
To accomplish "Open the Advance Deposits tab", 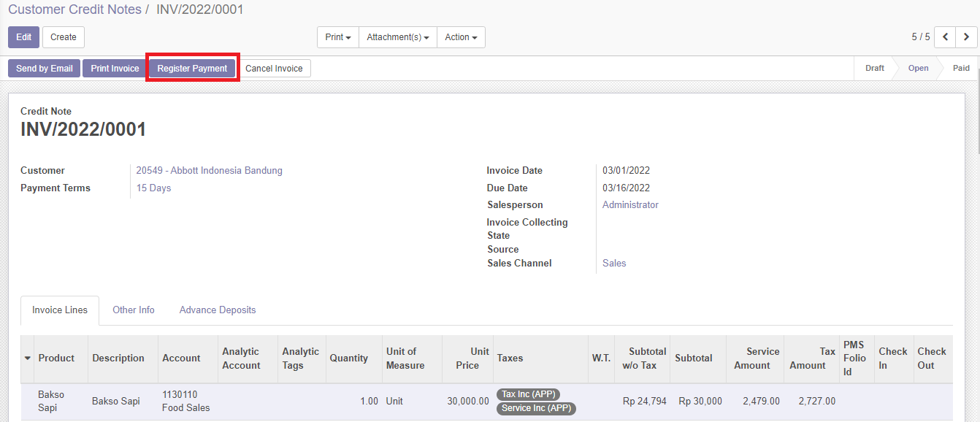I will click(218, 310).
